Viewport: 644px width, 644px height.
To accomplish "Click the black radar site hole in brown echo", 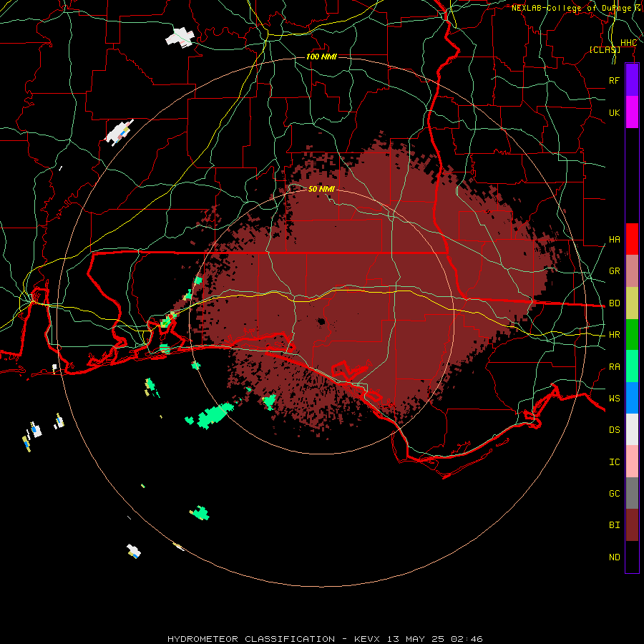I will tap(321, 321).
